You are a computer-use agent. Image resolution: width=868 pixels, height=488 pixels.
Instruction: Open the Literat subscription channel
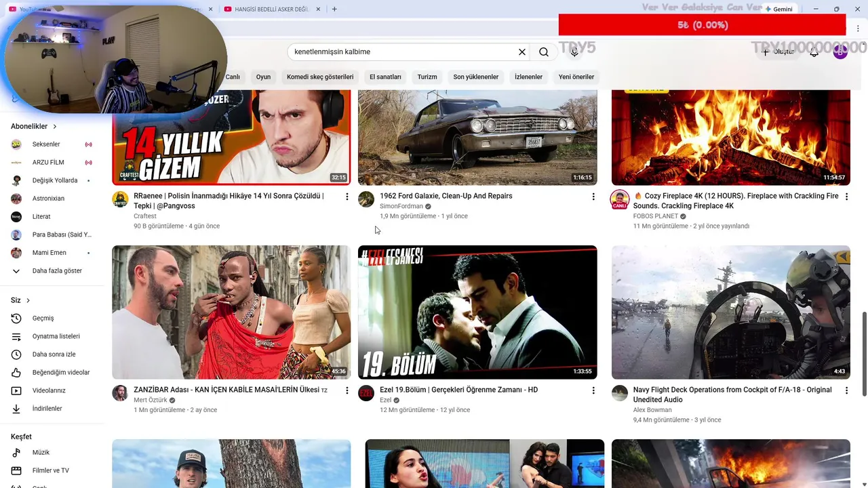52,216
